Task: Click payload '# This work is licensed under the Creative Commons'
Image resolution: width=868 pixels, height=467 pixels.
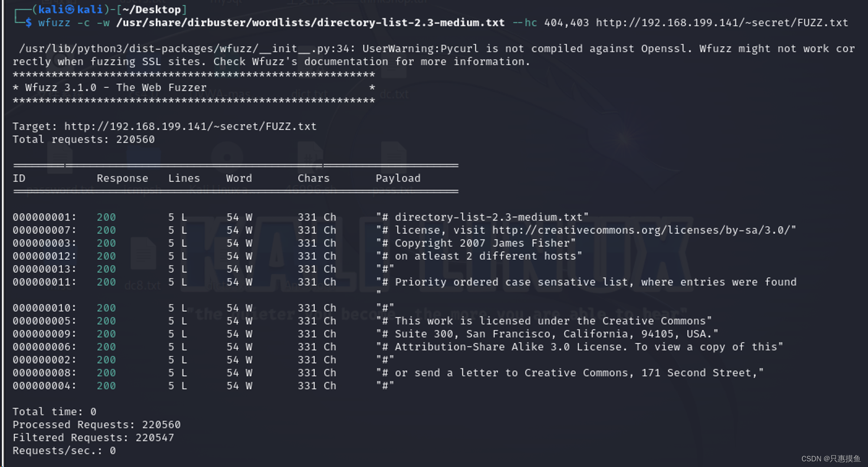Action: 544,321
